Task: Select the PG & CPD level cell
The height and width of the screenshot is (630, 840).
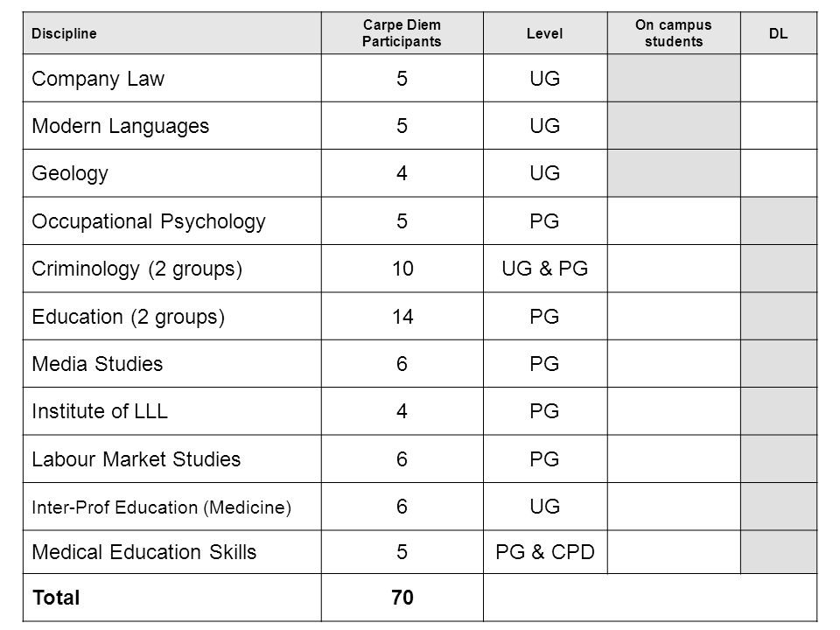Action: [x=545, y=552]
